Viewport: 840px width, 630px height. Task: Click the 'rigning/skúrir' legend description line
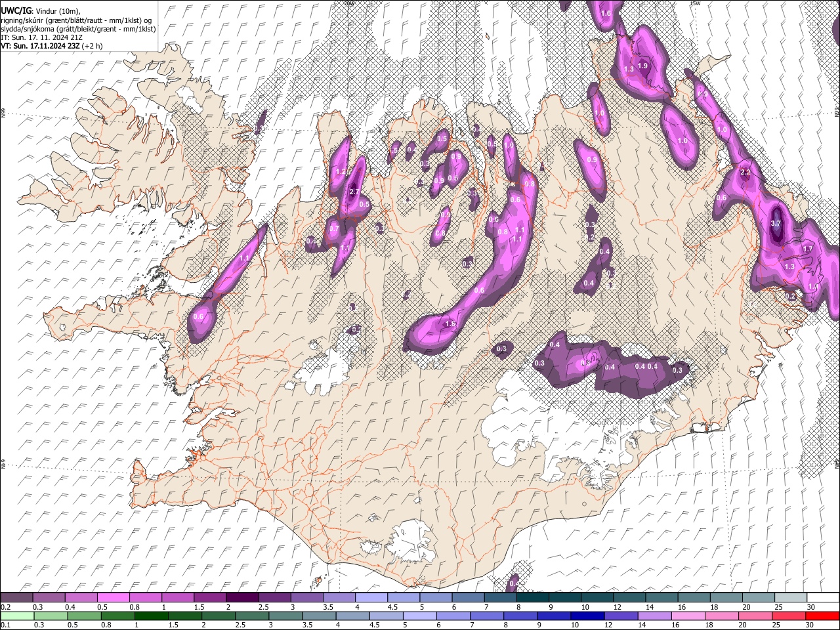[x=77, y=20]
